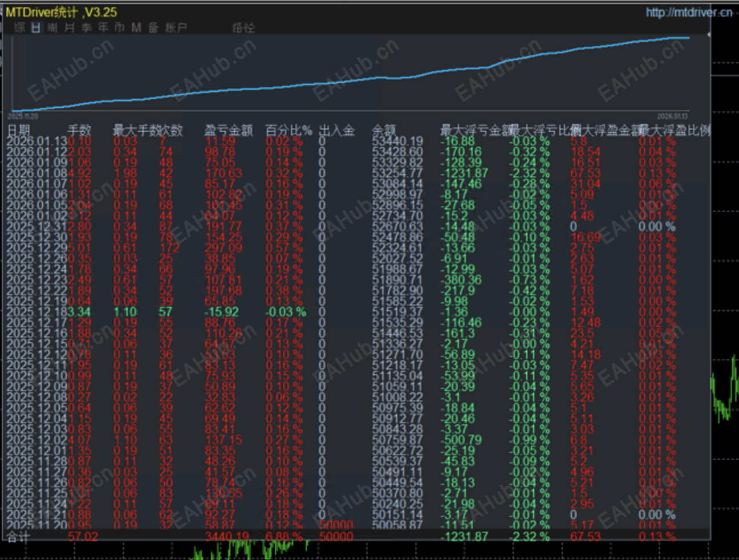739x560 pixels.
Task: Click the 出入金 column header
Action: [x=336, y=131]
